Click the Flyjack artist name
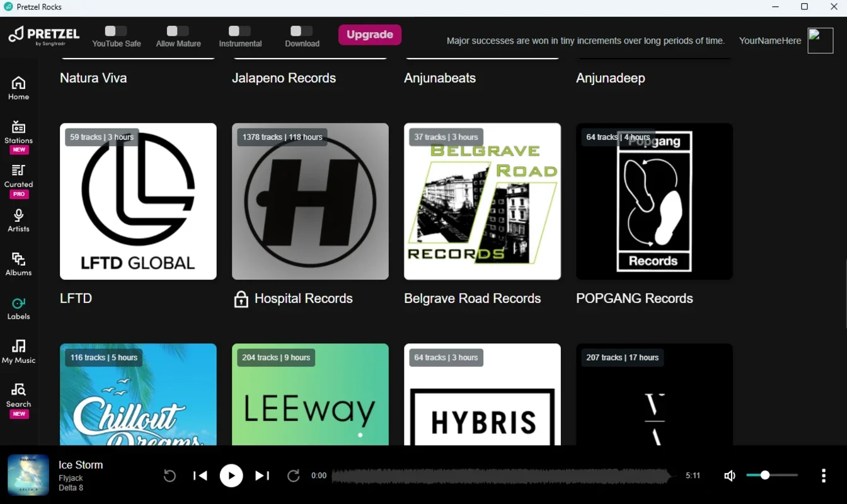Image resolution: width=847 pixels, height=504 pixels. (x=71, y=478)
